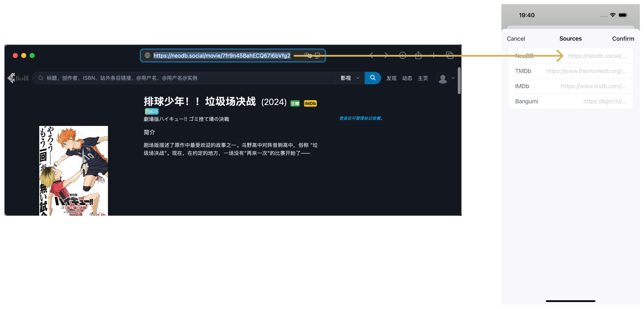Tap Confirm in the Sources sheet
Screen dimensions: 644x309
click(623, 39)
